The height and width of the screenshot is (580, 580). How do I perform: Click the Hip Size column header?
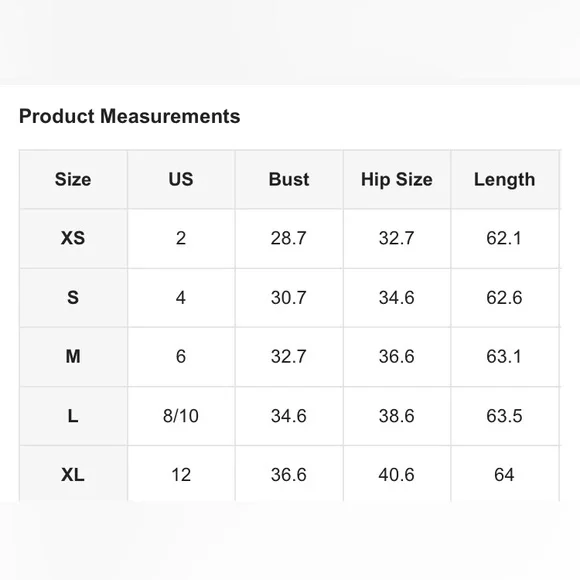pos(397,179)
